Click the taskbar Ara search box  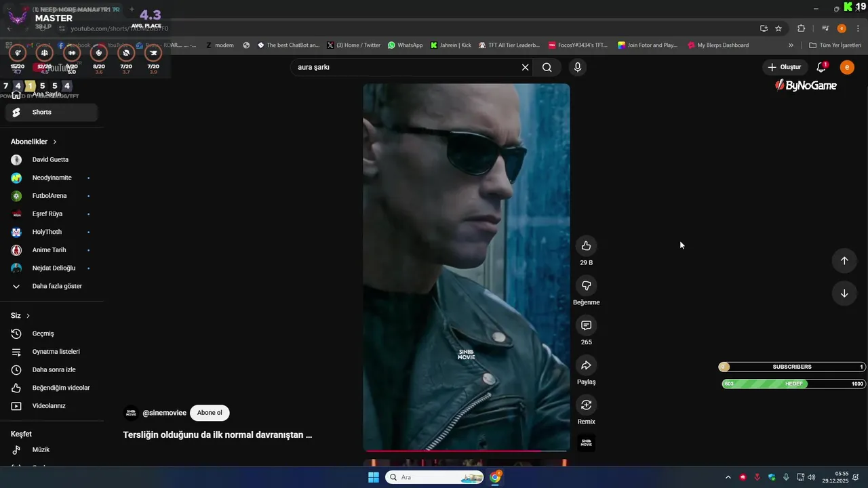[435, 477]
